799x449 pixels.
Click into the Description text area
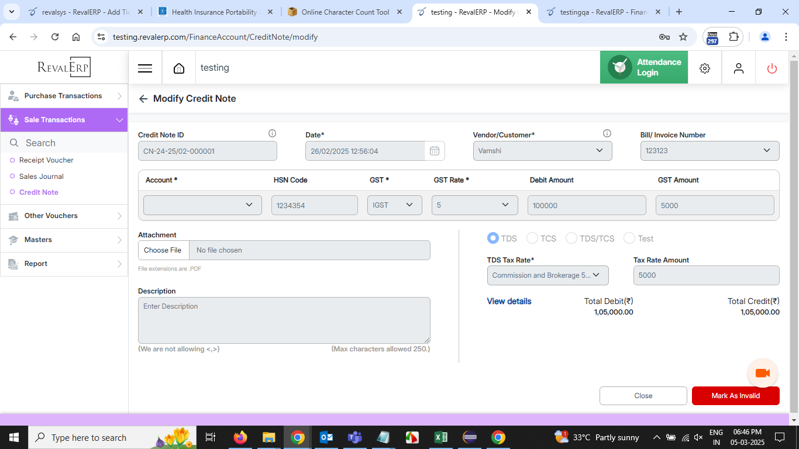[284, 320]
